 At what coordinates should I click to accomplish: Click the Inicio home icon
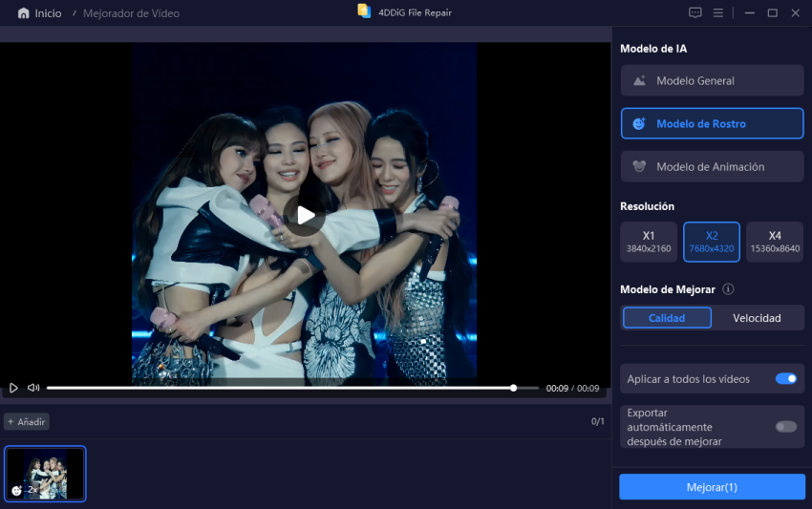click(23, 13)
